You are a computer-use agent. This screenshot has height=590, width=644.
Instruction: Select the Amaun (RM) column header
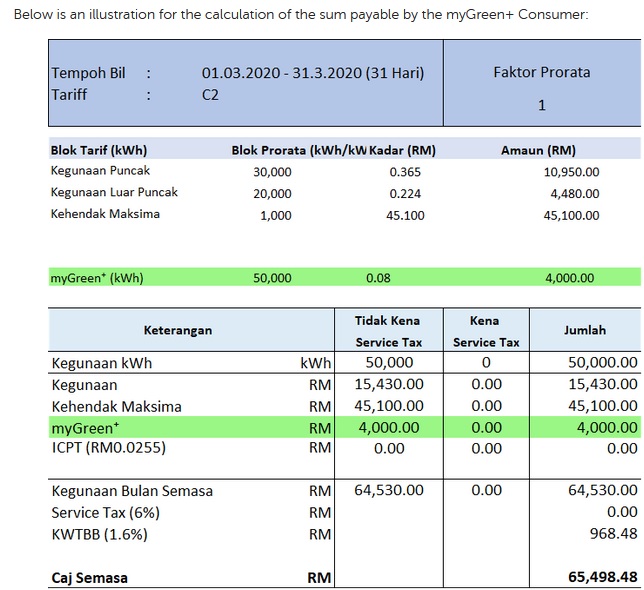538,150
